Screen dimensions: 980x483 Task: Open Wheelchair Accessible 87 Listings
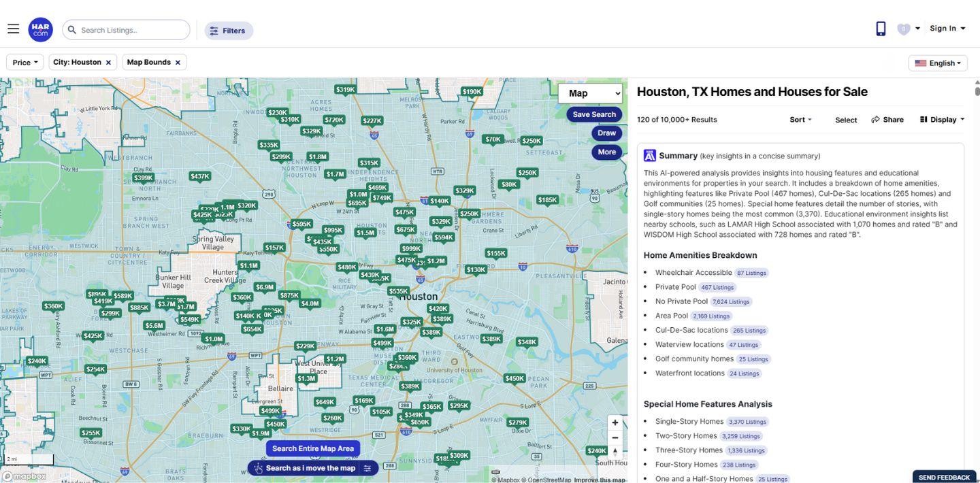pyautogui.click(x=751, y=273)
